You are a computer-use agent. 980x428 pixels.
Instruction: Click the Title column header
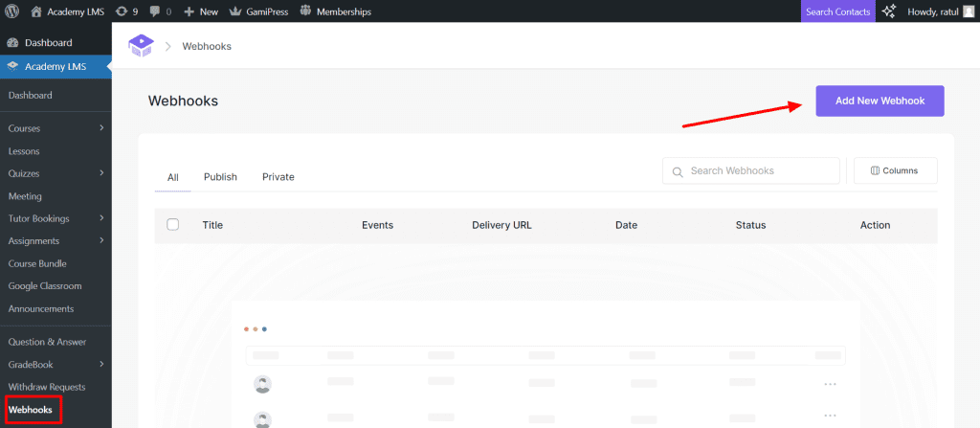pos(212,225)
